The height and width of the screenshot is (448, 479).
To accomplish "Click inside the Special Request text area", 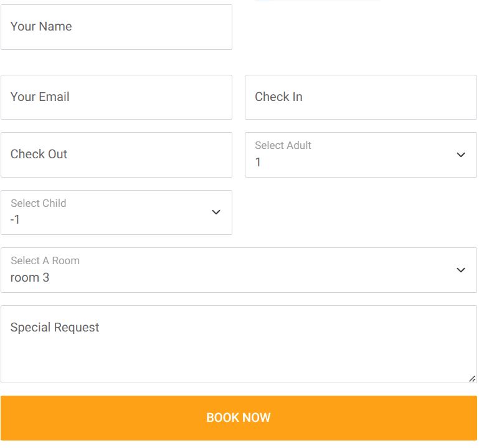I will [x=239, y=344].
